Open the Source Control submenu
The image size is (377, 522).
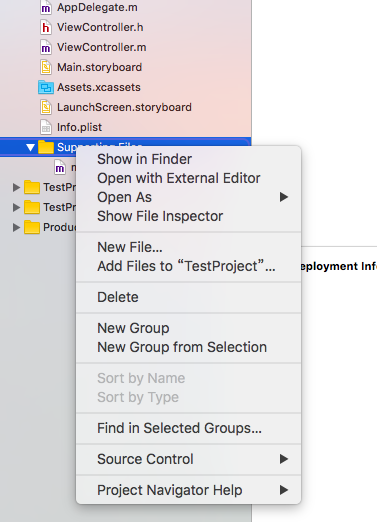(189, 459)
